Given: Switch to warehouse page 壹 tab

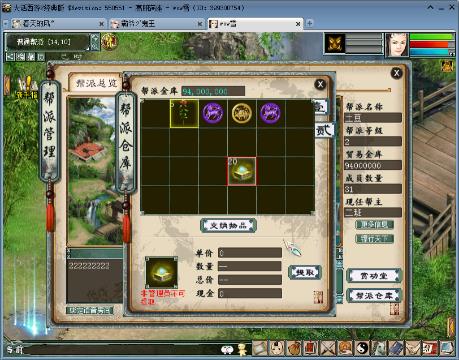Looking at the screenshot, I should (x=321, y=107).
